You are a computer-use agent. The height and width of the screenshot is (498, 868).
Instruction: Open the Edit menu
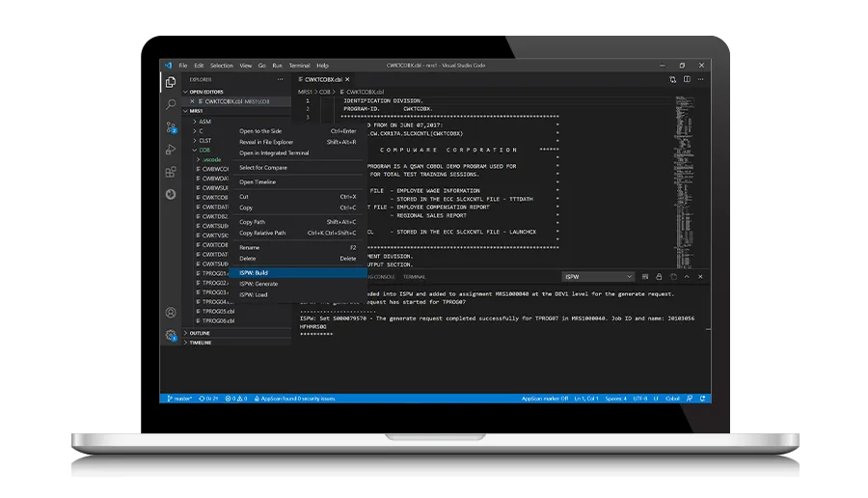coord(199,66)
